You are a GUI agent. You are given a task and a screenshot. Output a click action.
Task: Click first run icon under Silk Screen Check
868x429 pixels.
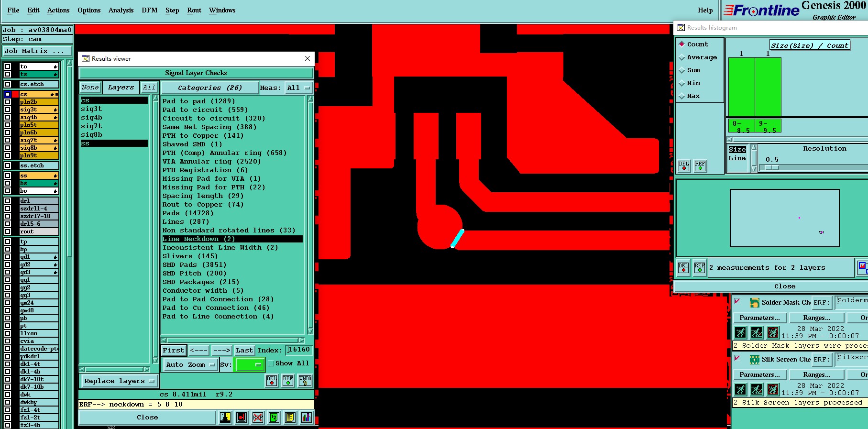click(740, 389)
